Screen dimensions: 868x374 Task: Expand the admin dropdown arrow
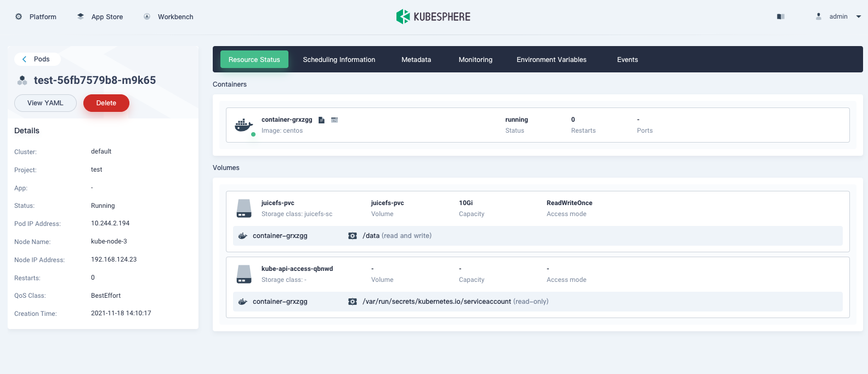click(x=859, y=16)
